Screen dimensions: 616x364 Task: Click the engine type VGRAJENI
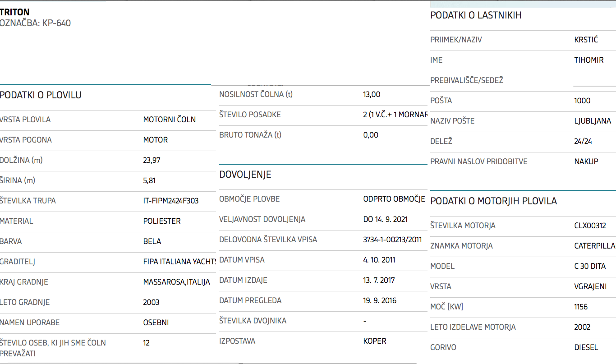pos(591,286)
